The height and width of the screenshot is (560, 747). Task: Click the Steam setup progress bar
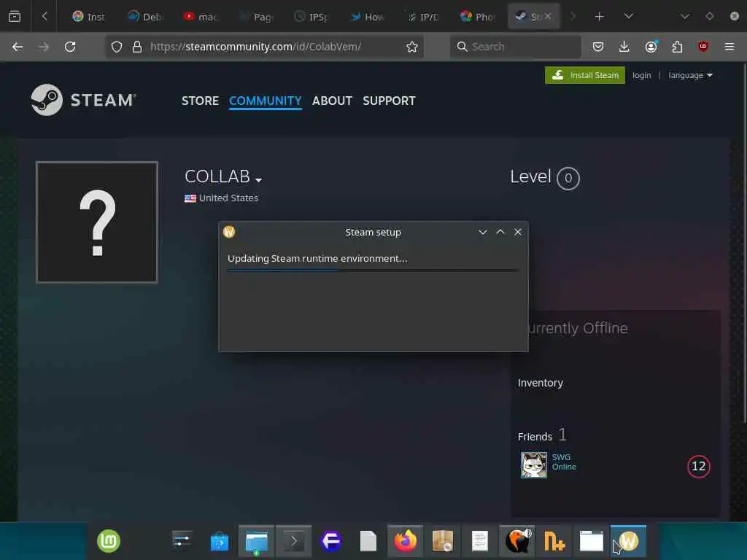(373, 271)
